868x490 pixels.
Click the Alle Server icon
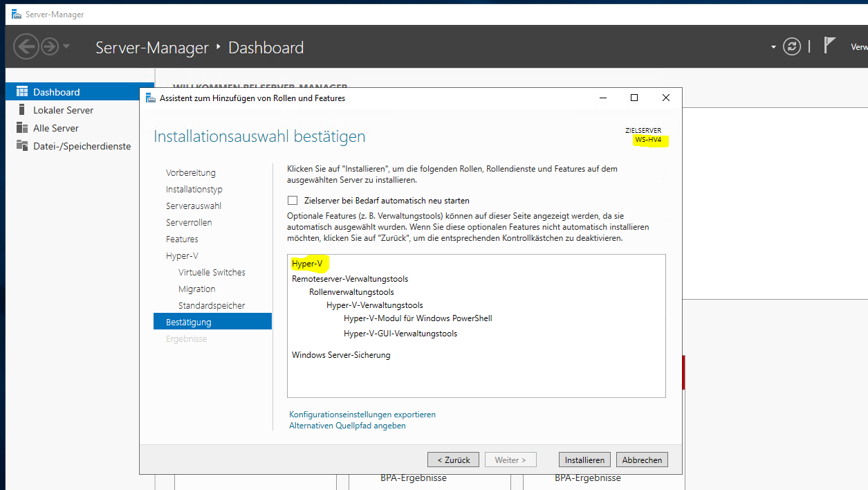tap(21, 128)
